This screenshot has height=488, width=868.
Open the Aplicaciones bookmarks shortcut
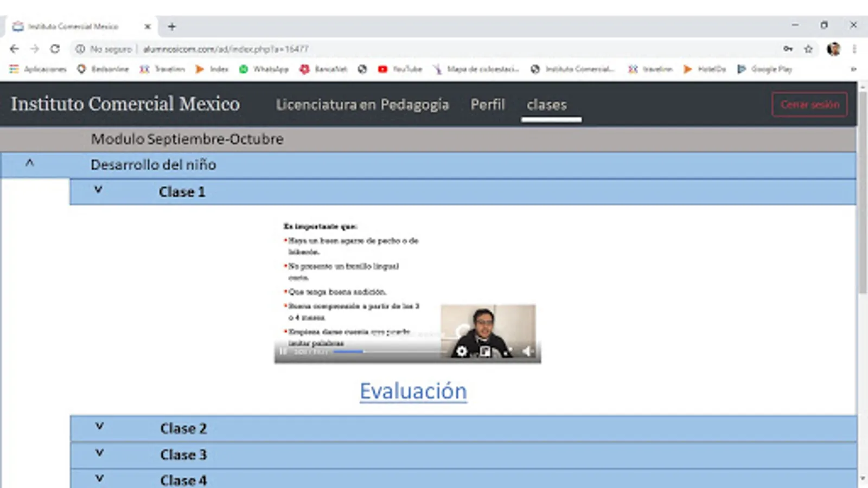point(38,69)
